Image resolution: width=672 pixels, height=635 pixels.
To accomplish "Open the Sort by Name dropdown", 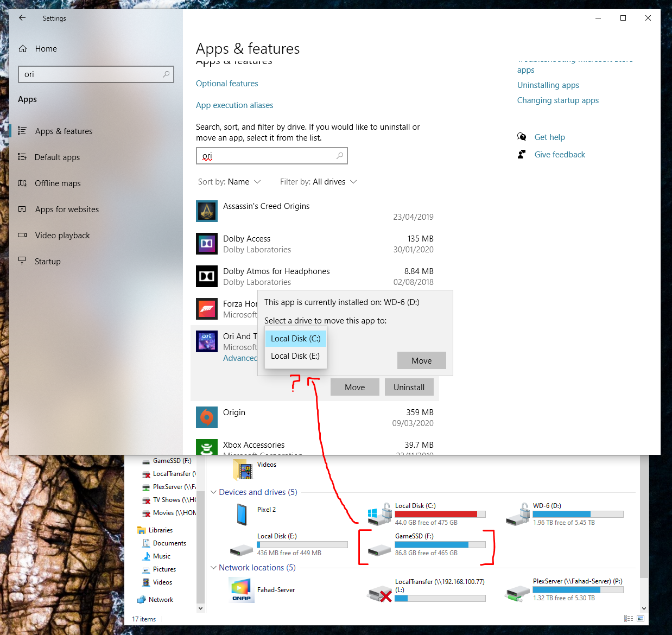I will coord(229,182).
